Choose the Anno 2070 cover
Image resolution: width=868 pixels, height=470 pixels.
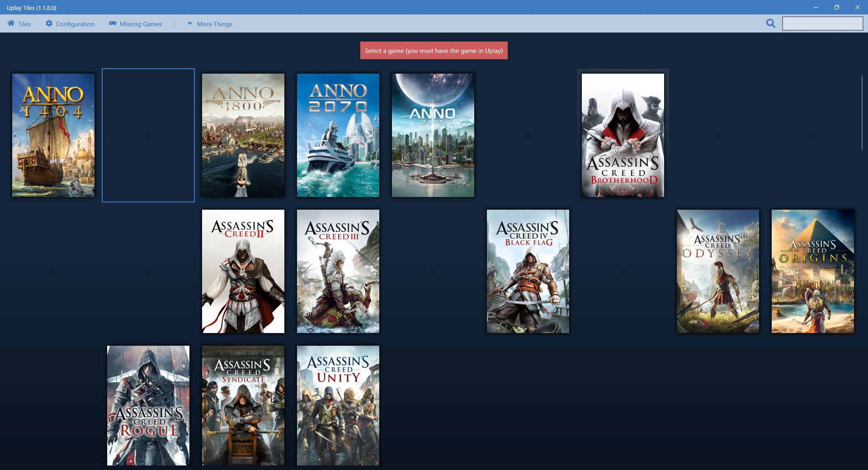pos(338,135)
